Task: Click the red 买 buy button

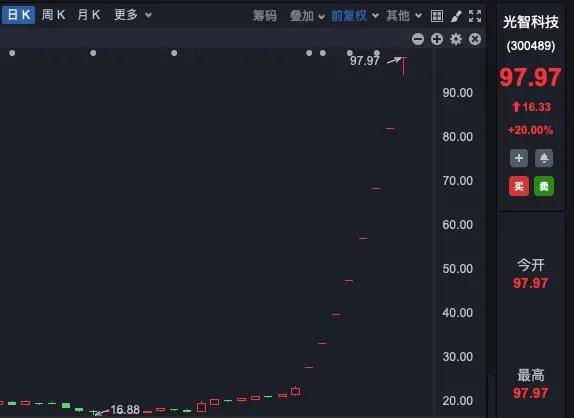Action: pyautogui.click(x=519, y=186)
